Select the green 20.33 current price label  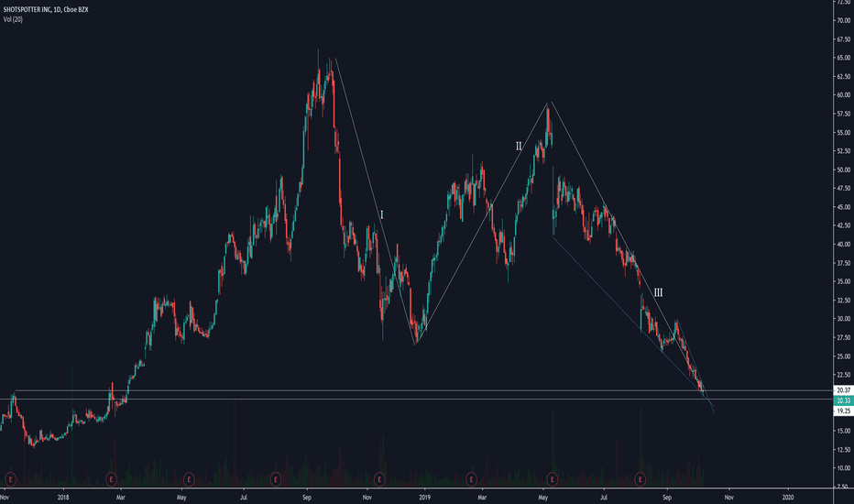[x=844, y=400]
